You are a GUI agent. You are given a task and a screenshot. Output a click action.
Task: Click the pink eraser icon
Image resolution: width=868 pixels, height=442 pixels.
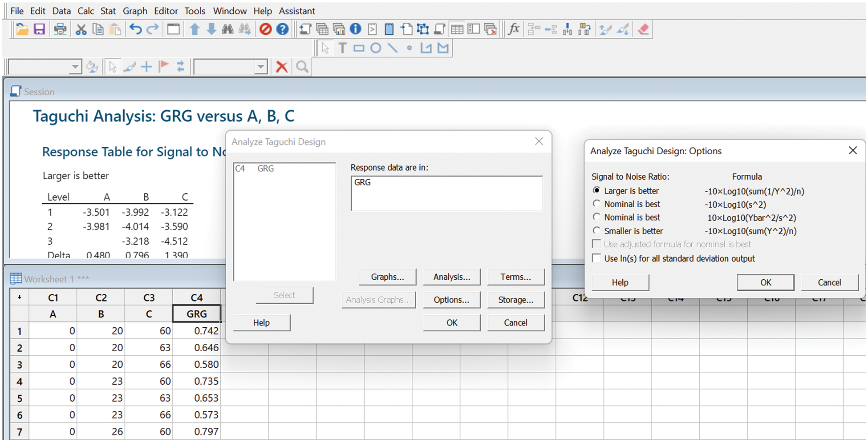pyautogui.click(x=643, y=29)
